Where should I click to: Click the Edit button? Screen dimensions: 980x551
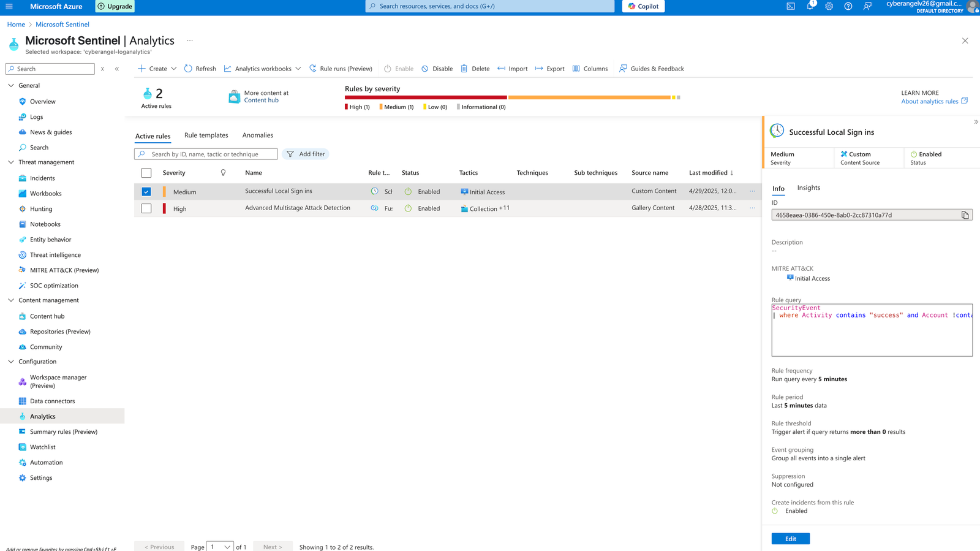[x=791, y=539]
